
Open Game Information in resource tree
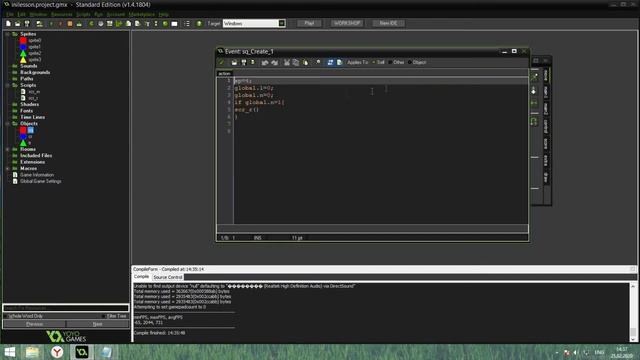pos(37,175)
